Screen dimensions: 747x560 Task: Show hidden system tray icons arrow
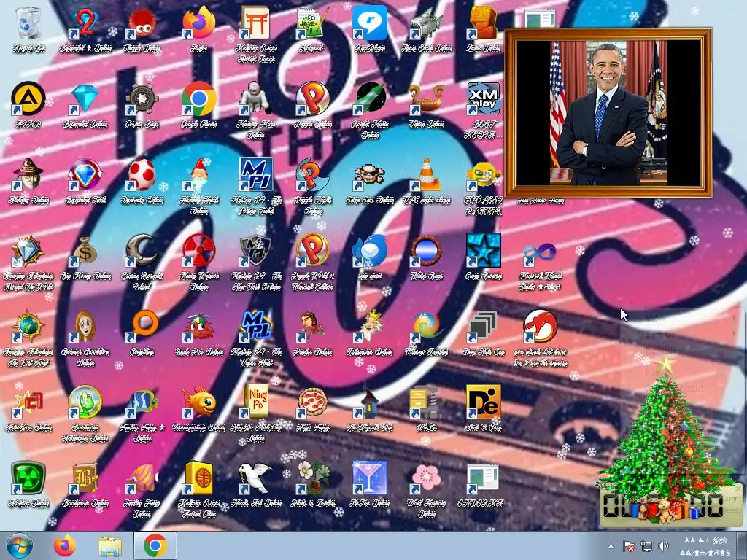[x=611, y=546]
